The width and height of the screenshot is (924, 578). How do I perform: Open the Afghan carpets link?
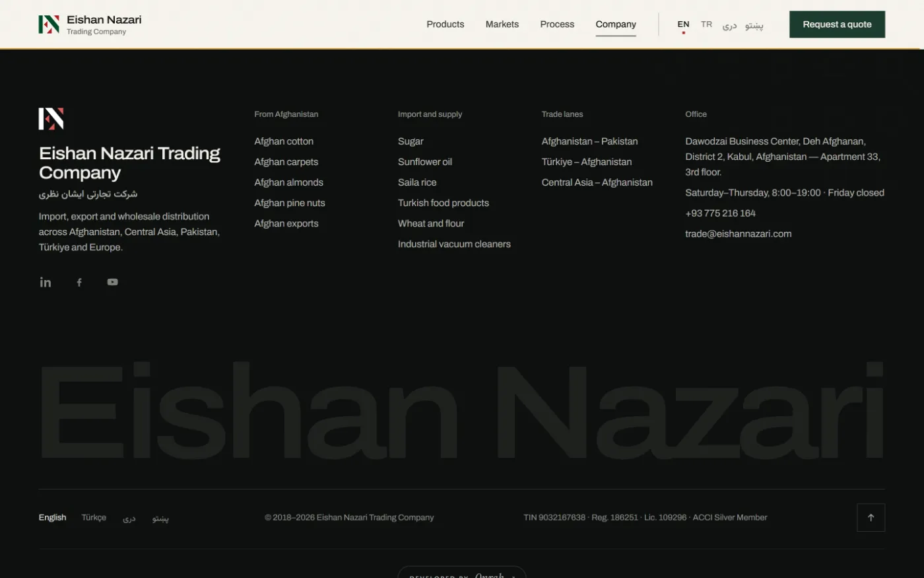(x=286, y=162)
